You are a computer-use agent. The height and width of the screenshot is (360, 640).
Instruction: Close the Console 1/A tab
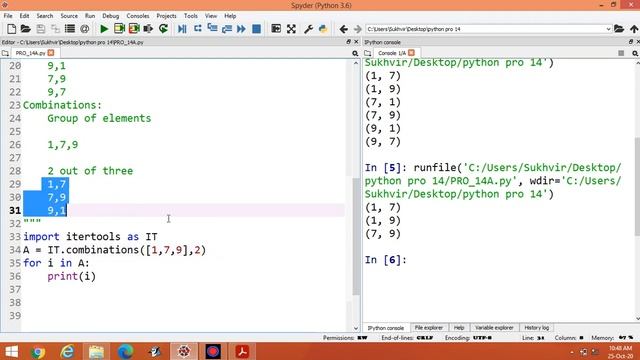411,53
